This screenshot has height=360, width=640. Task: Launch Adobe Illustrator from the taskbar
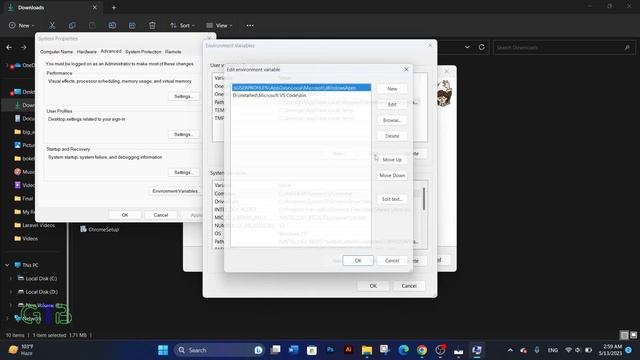(349, 350)
